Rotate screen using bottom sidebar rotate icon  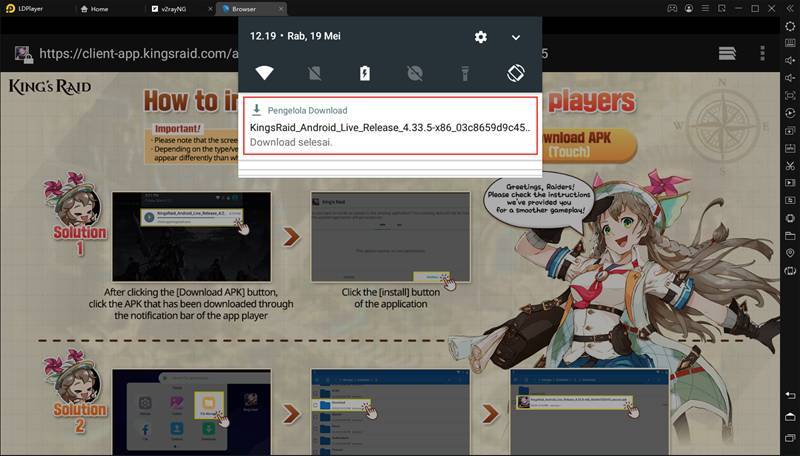[x=790, y=271]
